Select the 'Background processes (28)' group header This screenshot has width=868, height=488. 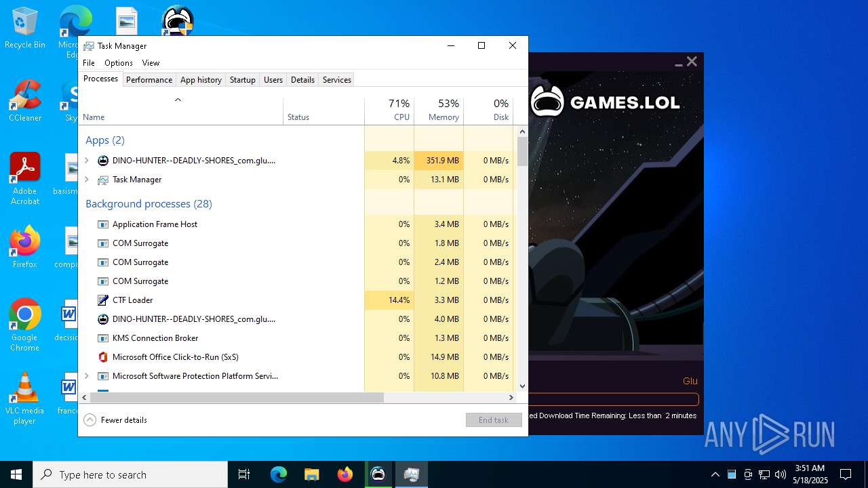(x=149, y=204)
